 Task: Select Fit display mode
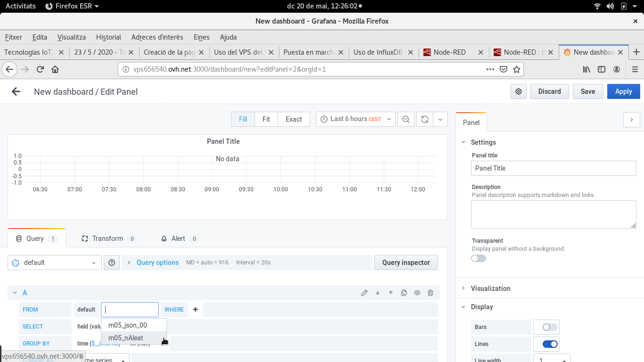pos(266,119)
